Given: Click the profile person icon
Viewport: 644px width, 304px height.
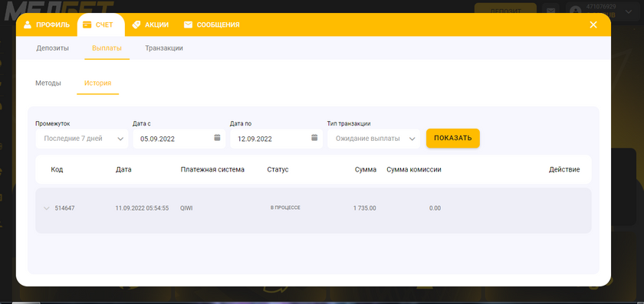Looking at the screenshot, I should (28, 25).
